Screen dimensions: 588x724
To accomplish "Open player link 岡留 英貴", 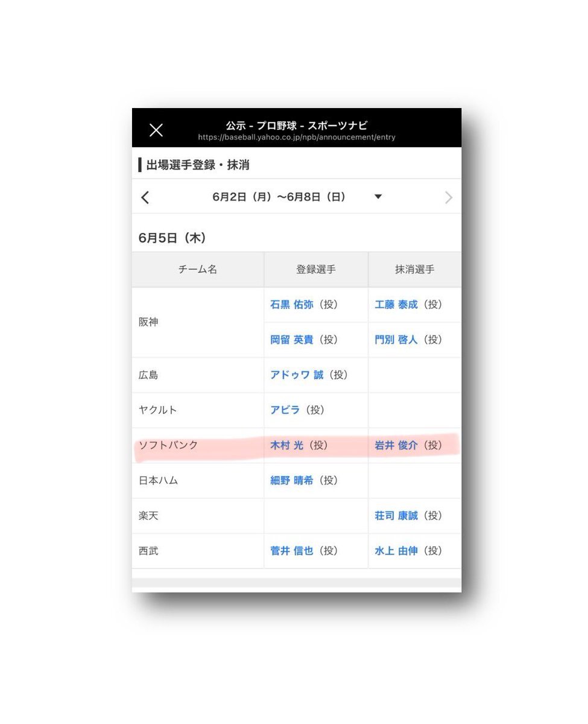I will (x=291, y=340).
